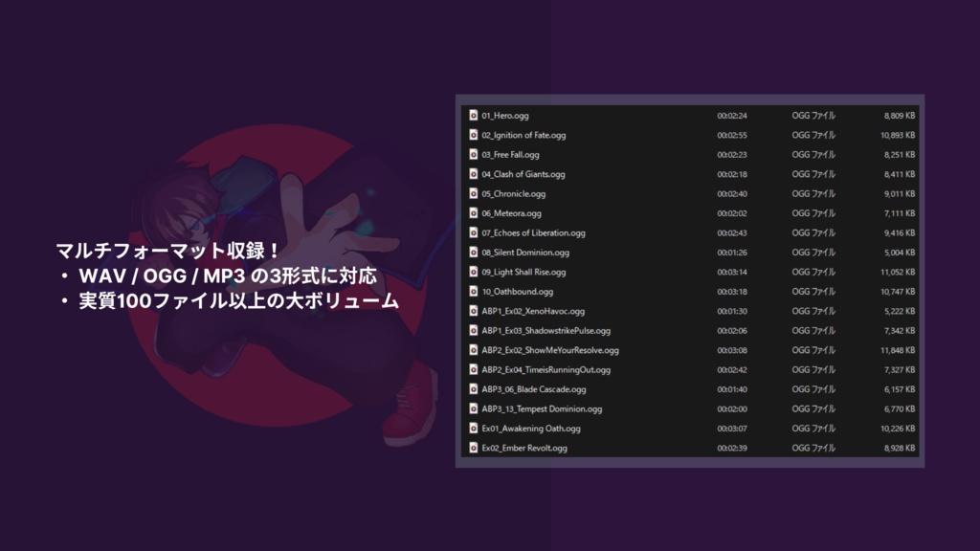980x551 pixels.
Task: Click the file size 9,011 KB
Action: 900,193
